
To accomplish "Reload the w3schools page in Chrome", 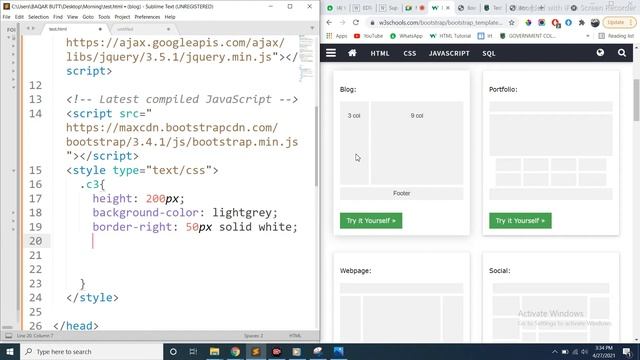I will click(x=356, y=22).
